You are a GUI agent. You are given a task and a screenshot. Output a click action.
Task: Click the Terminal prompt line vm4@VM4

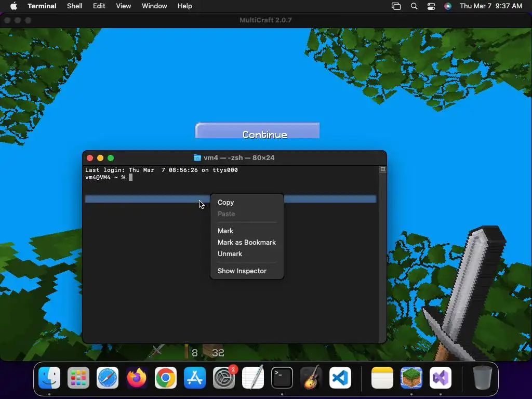[x=105, y=178]
